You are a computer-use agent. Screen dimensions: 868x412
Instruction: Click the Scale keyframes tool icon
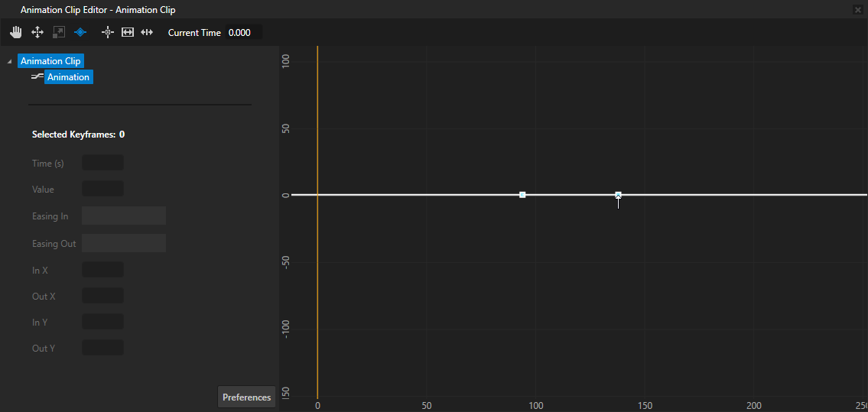pyautogui.click(x=58, y=32)
